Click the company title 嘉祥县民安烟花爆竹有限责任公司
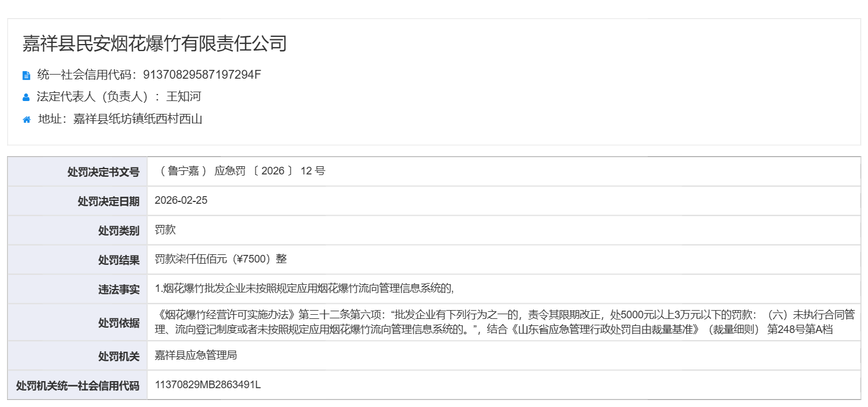Viewport: 868px width, 407px height. click(x=154, y=43)
